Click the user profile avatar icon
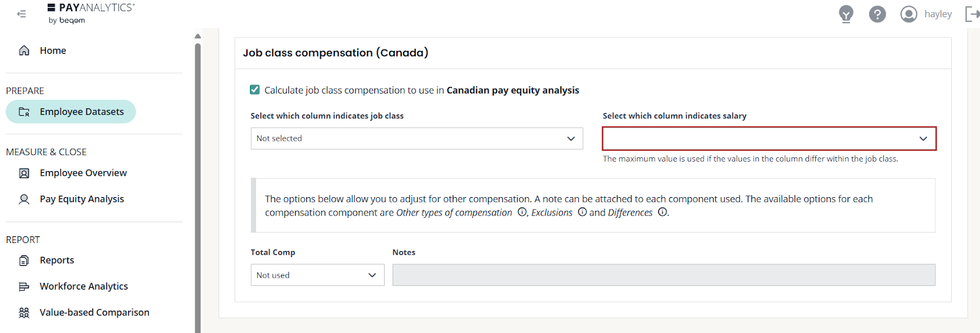 tap(908, 13)
